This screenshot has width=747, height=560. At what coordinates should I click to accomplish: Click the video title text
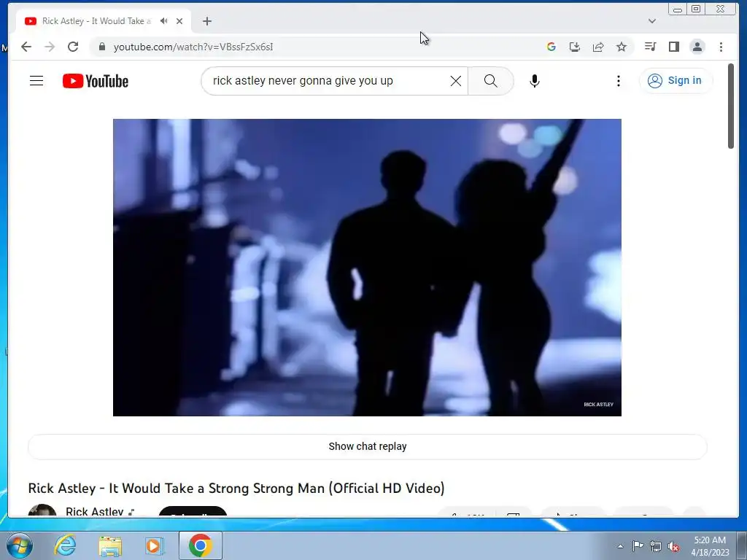coord(236,488)
